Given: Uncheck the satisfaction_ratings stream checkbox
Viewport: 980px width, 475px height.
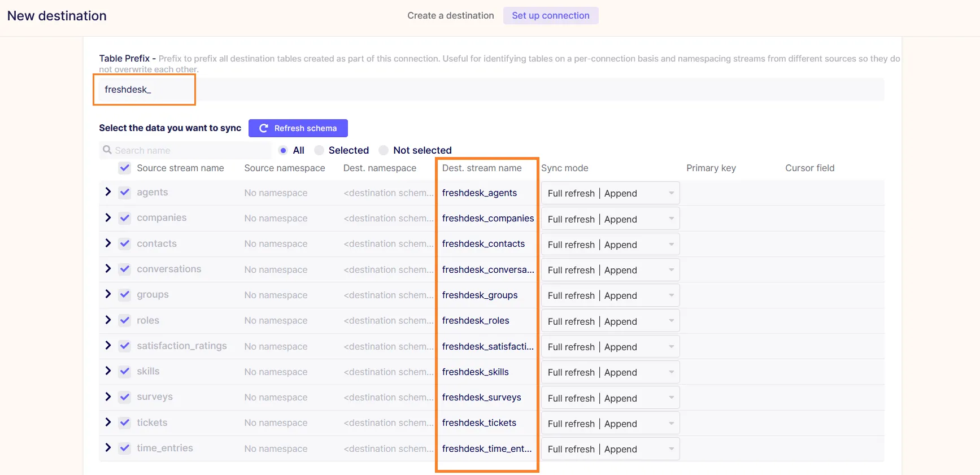Looking at the screenshot, I should click(125, 346).
